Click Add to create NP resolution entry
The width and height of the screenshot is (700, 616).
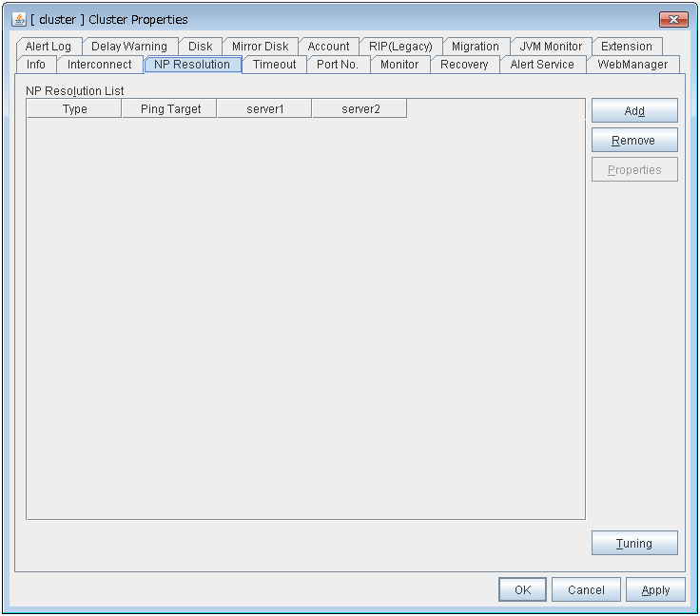[x=633, y=111]
